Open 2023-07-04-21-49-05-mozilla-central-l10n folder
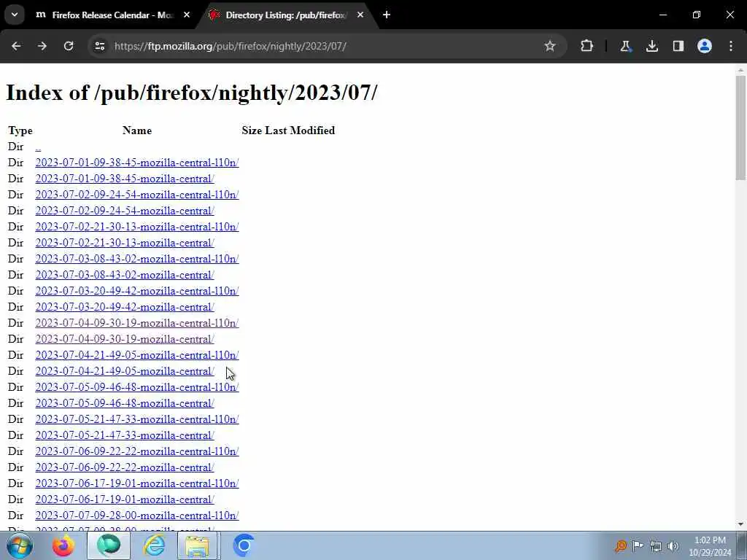The height and width of the screenshot is (560, 747). point(137,355)
